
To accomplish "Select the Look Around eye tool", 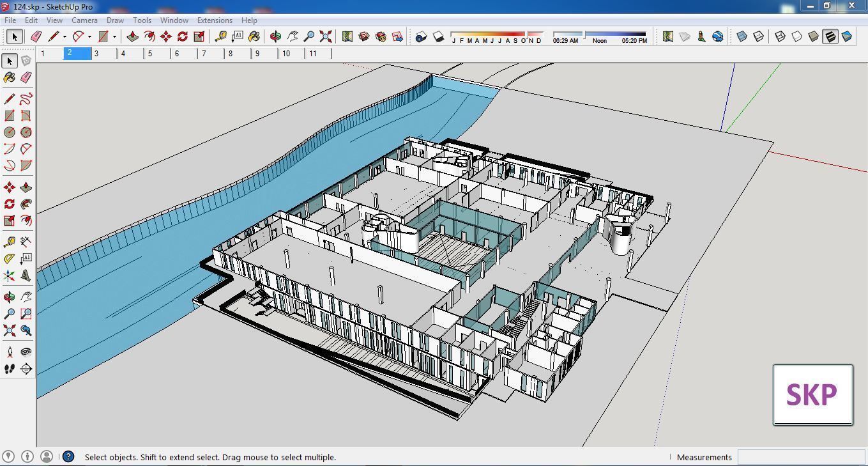I will coord(26,352).
